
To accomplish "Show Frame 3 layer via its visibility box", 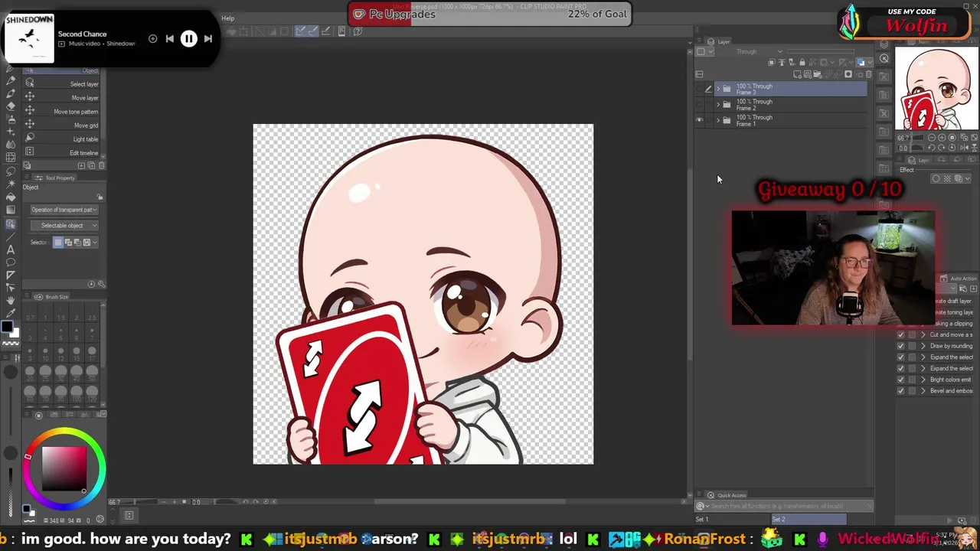I will 699,89.
